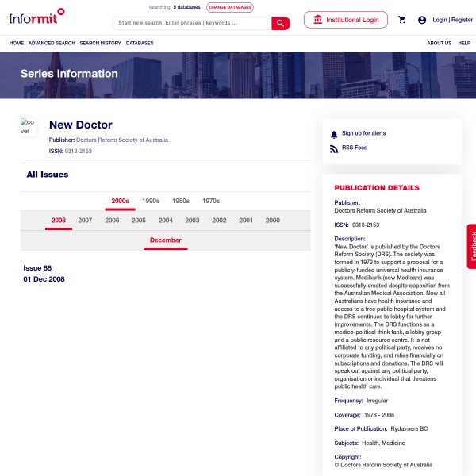Open the shopping cart icon

[x=402, y=20]
